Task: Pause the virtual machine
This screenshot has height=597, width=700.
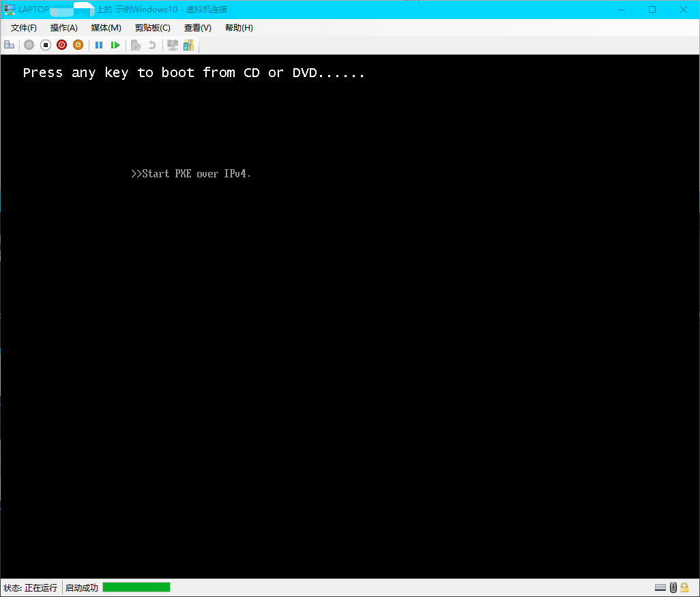Action: (99, 44)
